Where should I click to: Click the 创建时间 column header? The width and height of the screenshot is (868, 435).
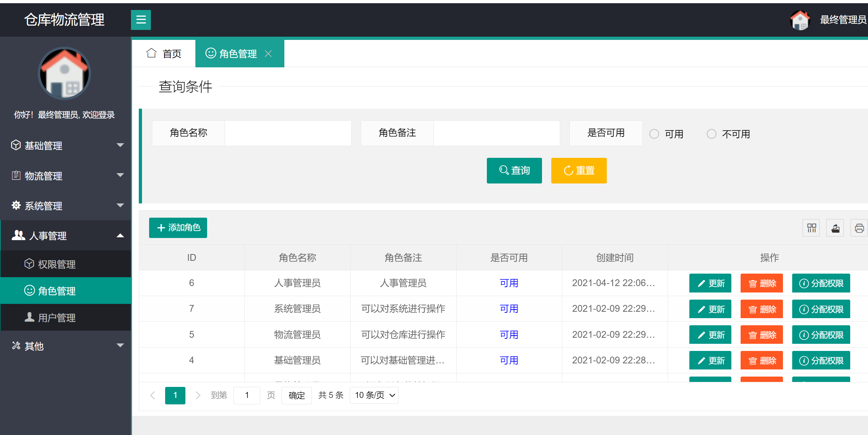[615, 258]
